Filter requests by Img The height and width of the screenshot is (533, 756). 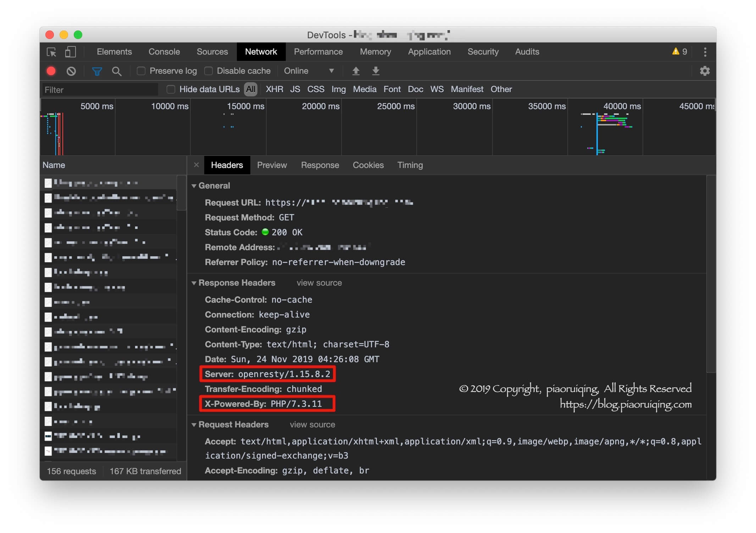[338, 89]
